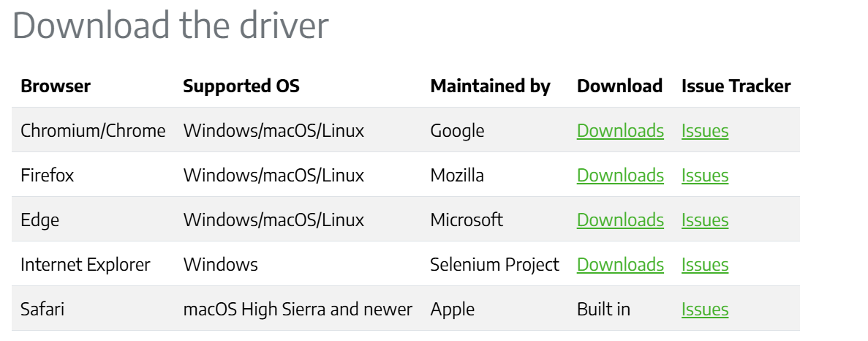Viewport: 868px width, 341px height.
Task: Click the Download column header
Action: point(619,86)
